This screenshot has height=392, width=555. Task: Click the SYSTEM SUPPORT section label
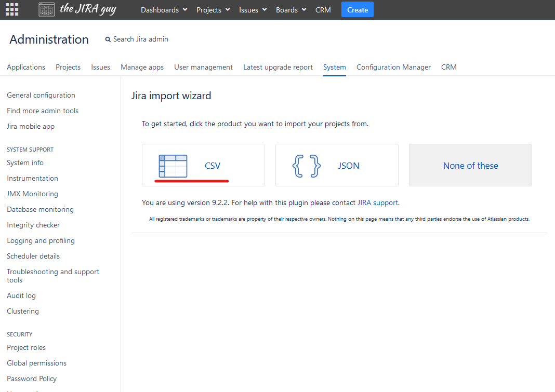pyautogui.click(x=30, y=150)
